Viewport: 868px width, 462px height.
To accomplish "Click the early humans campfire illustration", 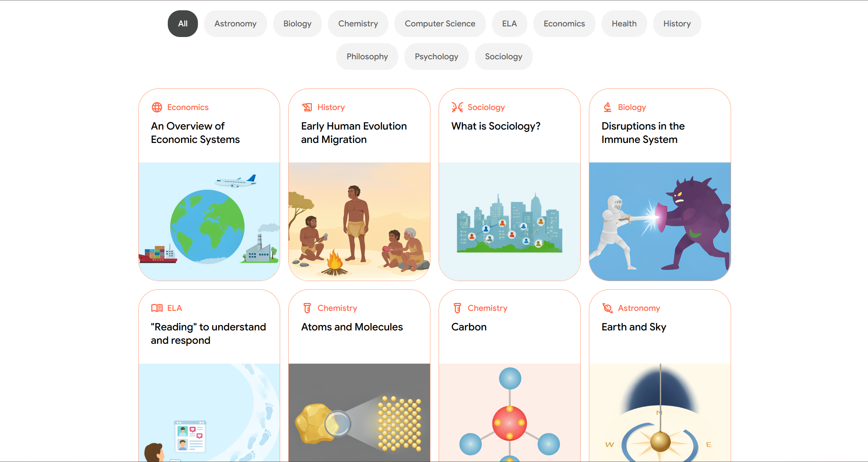I will pyautogui.click(x=359, y=221).
